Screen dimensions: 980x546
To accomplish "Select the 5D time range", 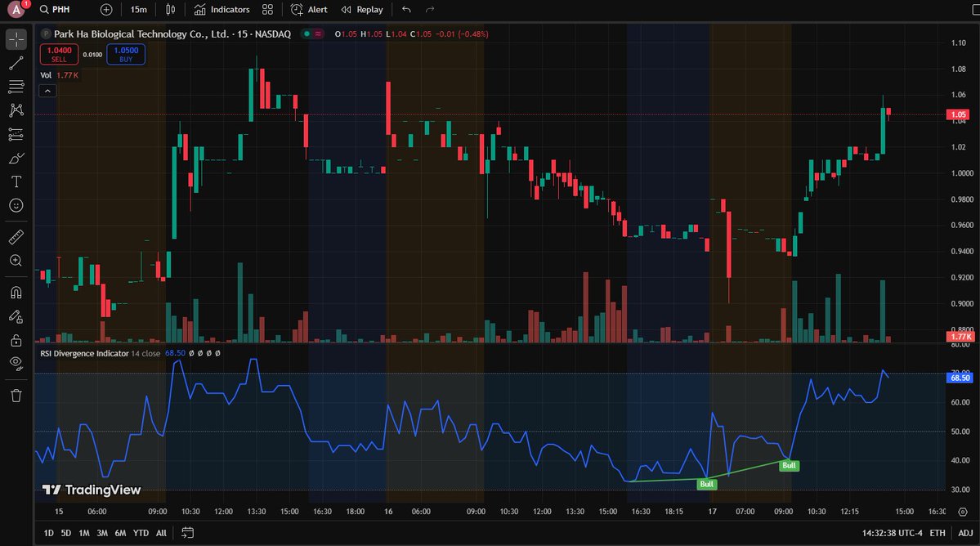I will [65, 533].
